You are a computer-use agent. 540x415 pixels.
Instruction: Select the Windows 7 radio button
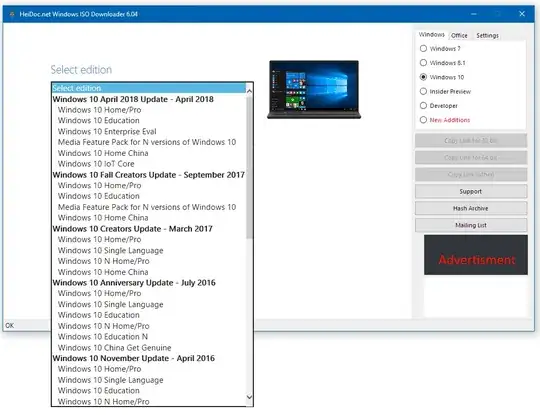click(423, 49)
